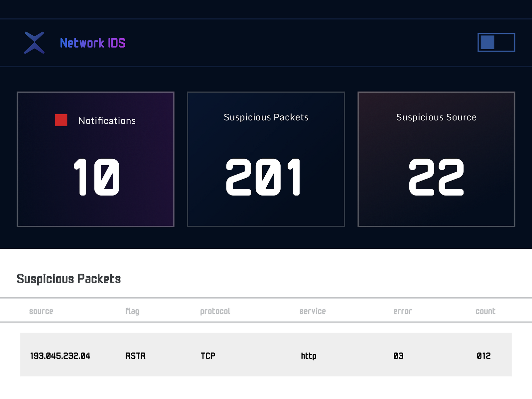Toggle the theme switch in the header
This screenshot has width=532, height=399.
point(496,43)
